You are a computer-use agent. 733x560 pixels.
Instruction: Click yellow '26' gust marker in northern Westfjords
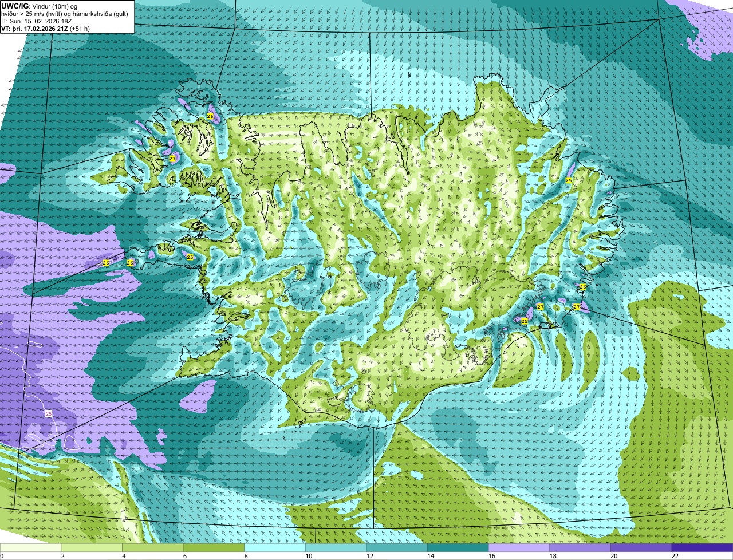210,116
